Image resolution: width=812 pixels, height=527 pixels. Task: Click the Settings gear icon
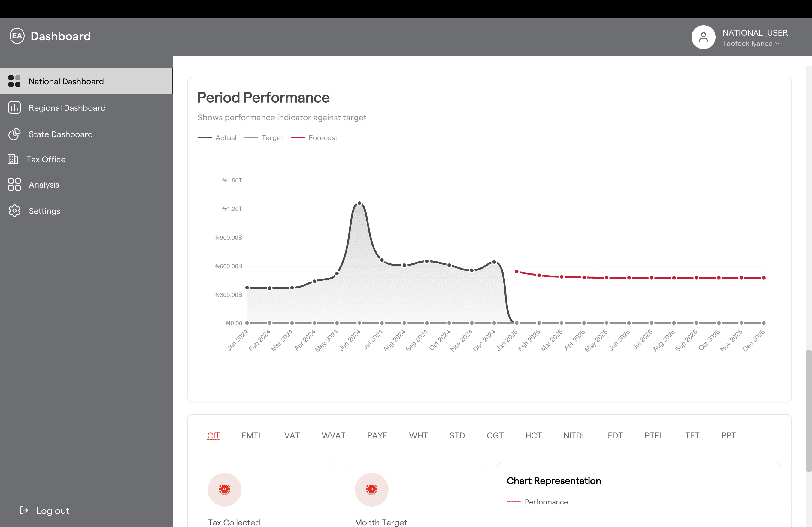(x=14, y=211)
